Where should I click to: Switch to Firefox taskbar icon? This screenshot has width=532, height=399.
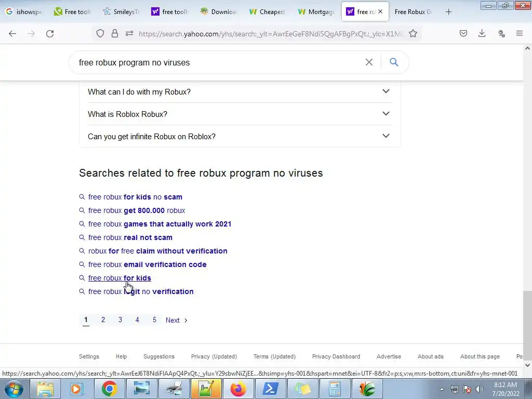(238, 389)
